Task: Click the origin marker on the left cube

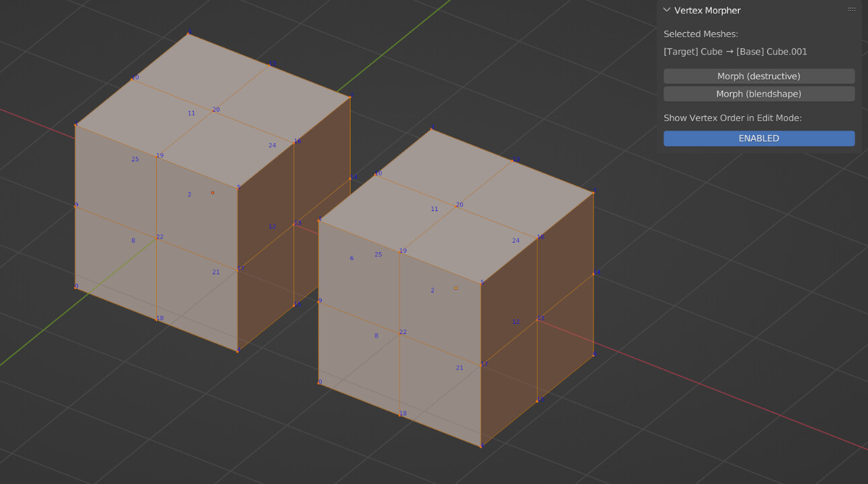Action: (213, 192)
